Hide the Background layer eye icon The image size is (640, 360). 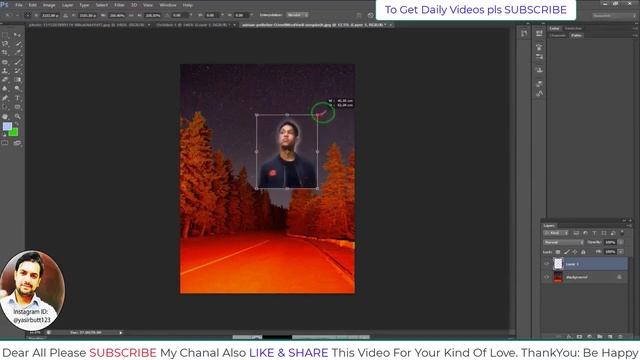coord(547,277)
